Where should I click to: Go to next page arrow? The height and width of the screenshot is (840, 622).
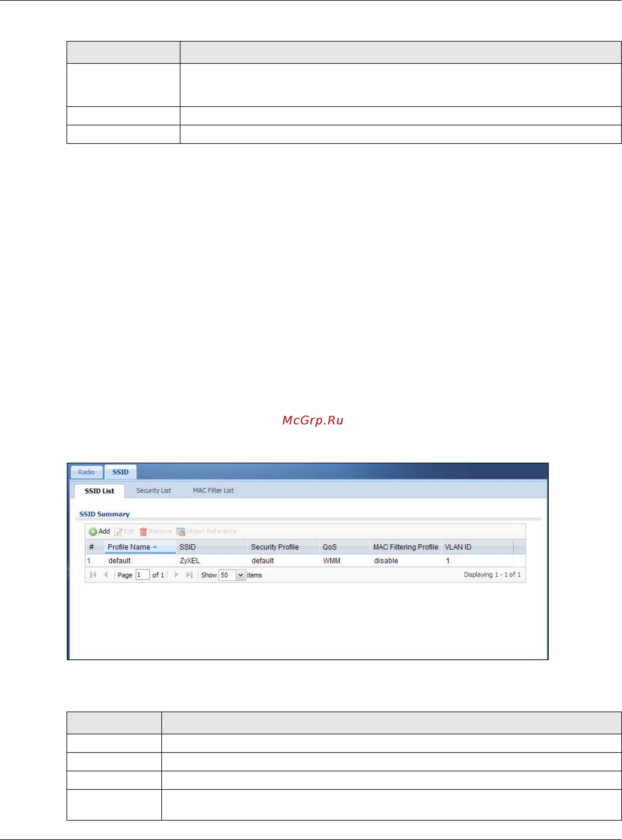click(x=176, y=575)
